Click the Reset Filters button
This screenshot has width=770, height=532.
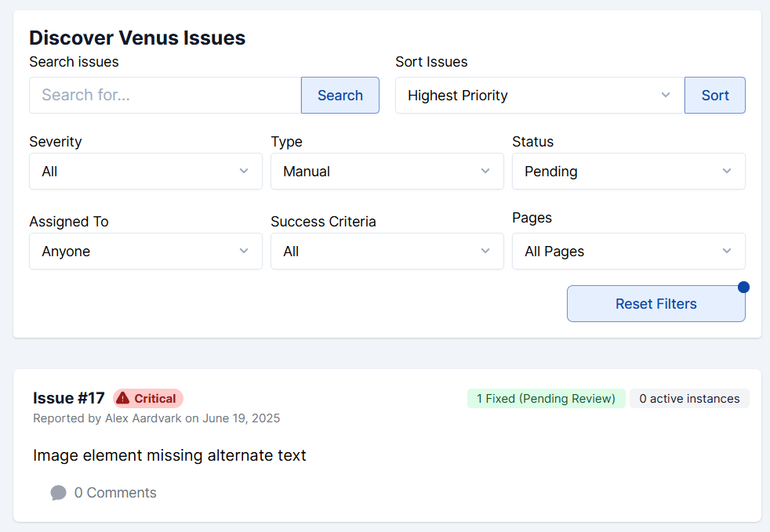pyautogui.click(x=656, y=304)
